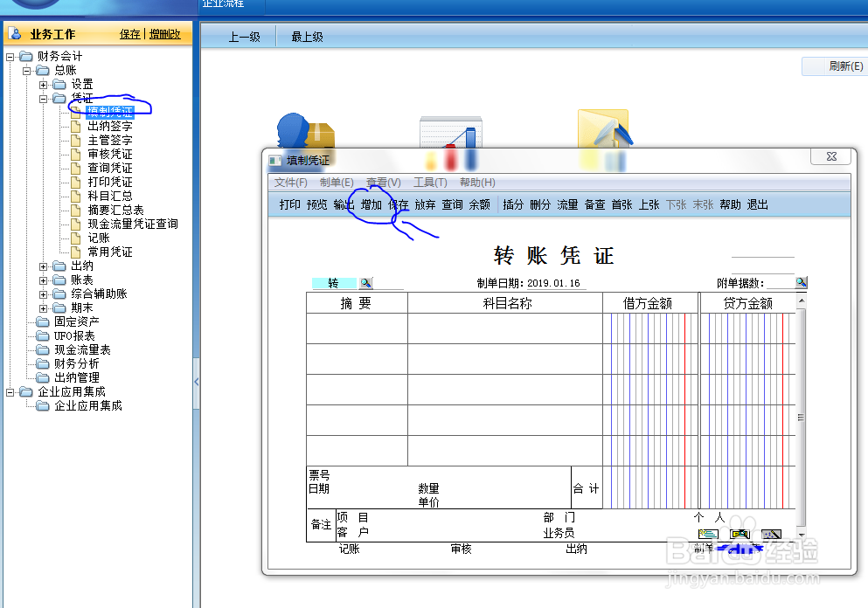Open the 制单(E) menu
868x608 pixels.
click(x=337, y=182)
